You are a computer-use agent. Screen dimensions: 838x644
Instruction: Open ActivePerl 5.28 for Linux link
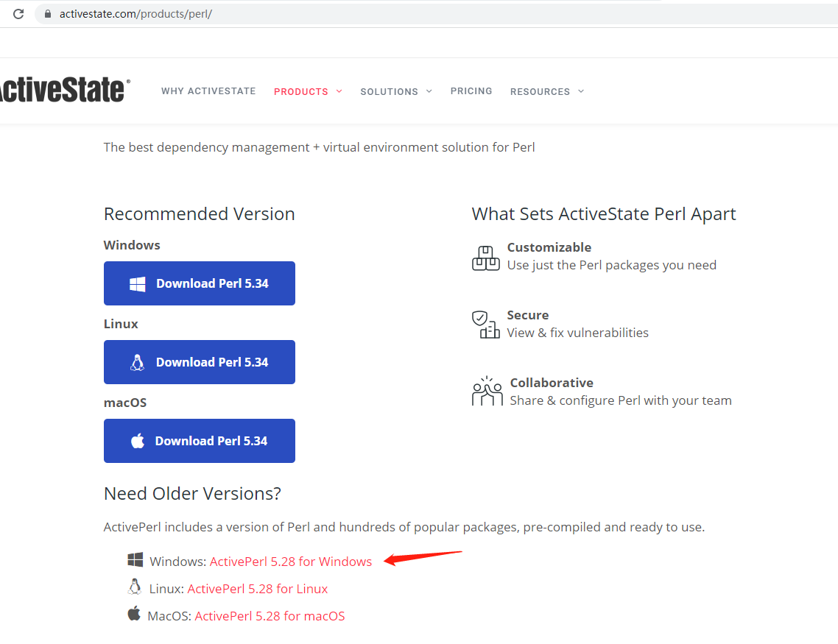pos(258,589)
